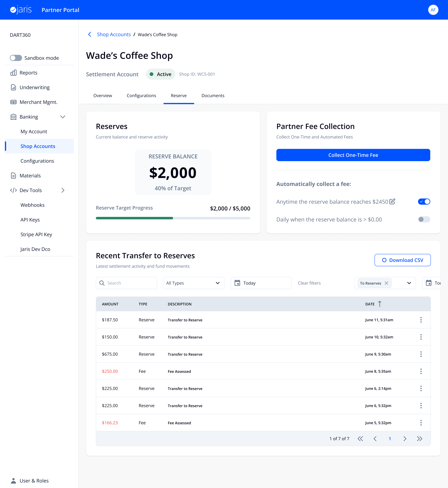Click the $187.50 amount cell
This screenshot has height=488, width=448.
pos(110,320)
